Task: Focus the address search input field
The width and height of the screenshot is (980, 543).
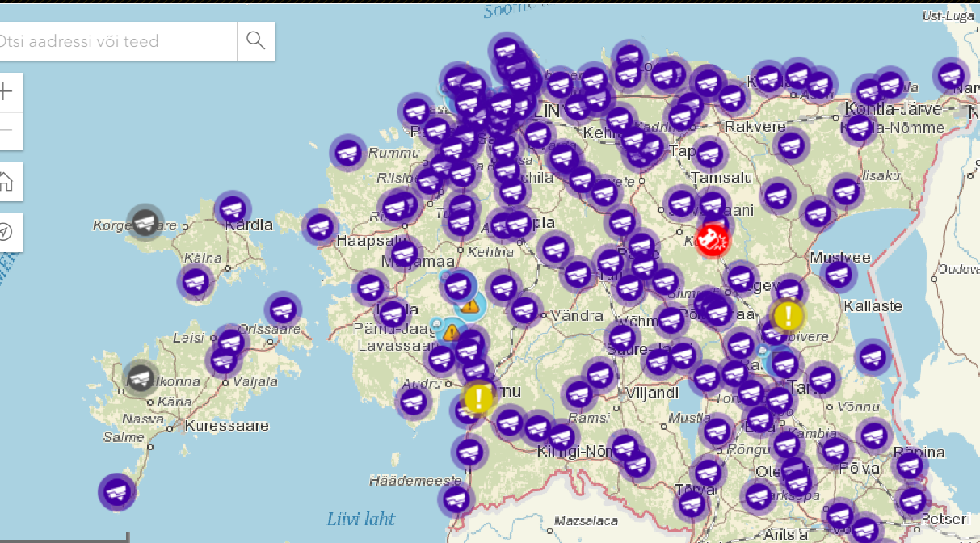Action: tap(113, 40)
